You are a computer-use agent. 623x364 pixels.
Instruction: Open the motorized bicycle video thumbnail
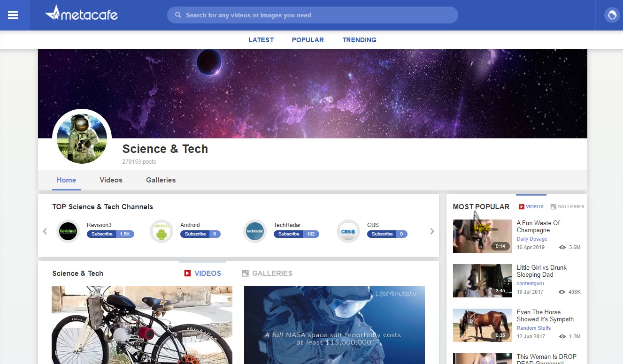click(142, 325)
